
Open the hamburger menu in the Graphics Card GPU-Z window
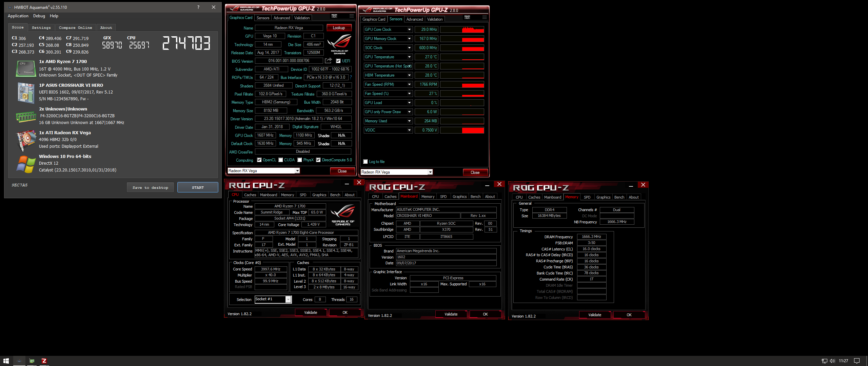(352, 16)
